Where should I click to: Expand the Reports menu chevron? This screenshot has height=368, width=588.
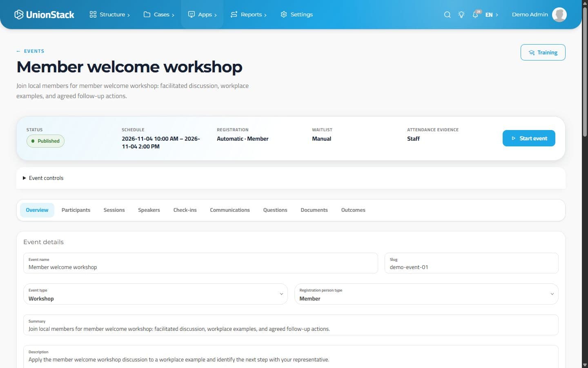[265, 15]
